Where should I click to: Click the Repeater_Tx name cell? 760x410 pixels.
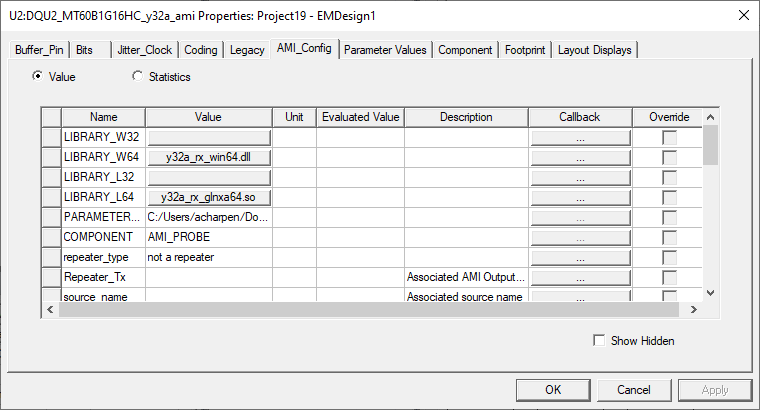104,277
